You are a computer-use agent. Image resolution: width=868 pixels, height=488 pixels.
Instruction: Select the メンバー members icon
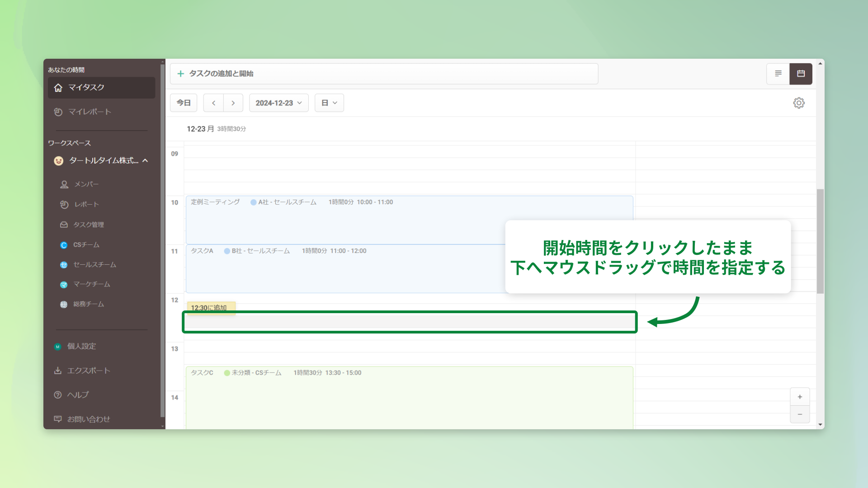[63, 184]
